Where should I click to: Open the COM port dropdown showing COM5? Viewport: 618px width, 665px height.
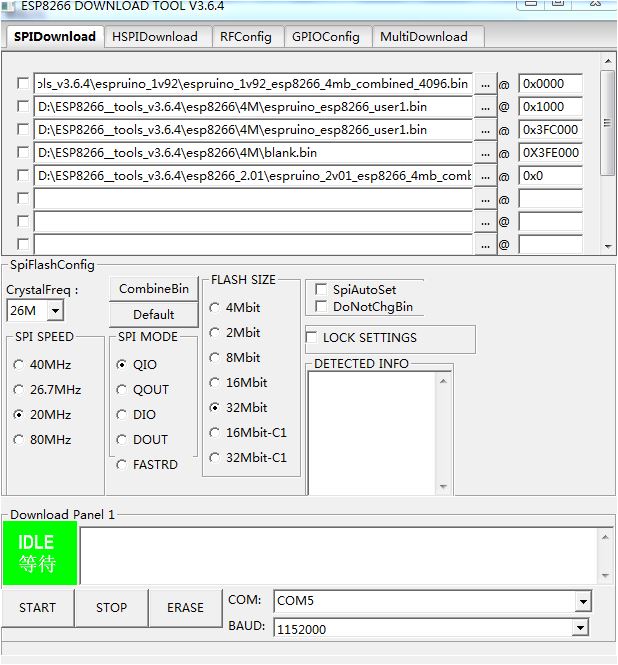(x=583, y=601)
